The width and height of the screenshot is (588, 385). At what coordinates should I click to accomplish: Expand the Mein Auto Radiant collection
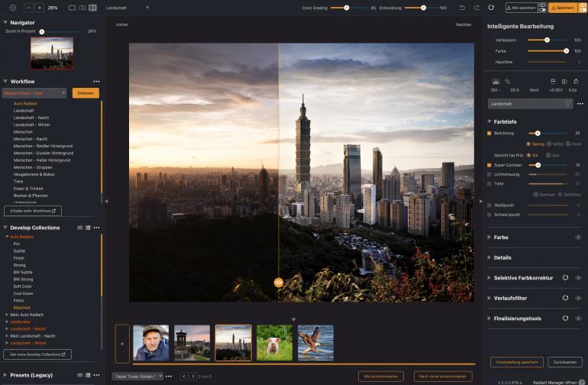pos(7,315)
